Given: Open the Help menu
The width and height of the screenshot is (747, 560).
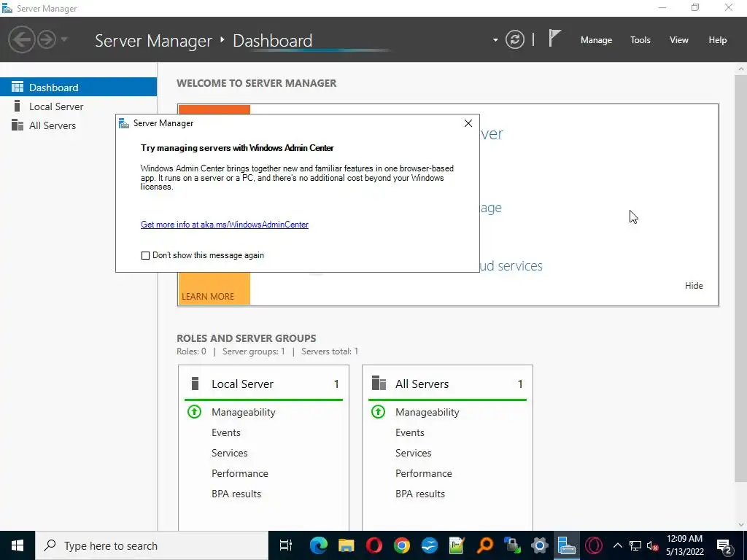Looking at the screenshot, I should pos(718,40).
